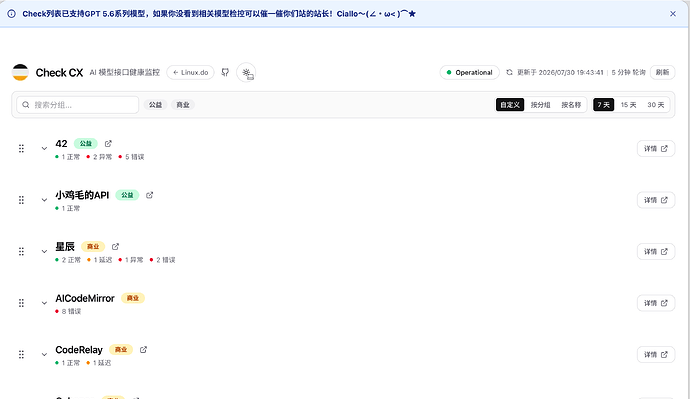
Task: Collapse the 小鸡毛的API group
Action: [x=44, y=200]
